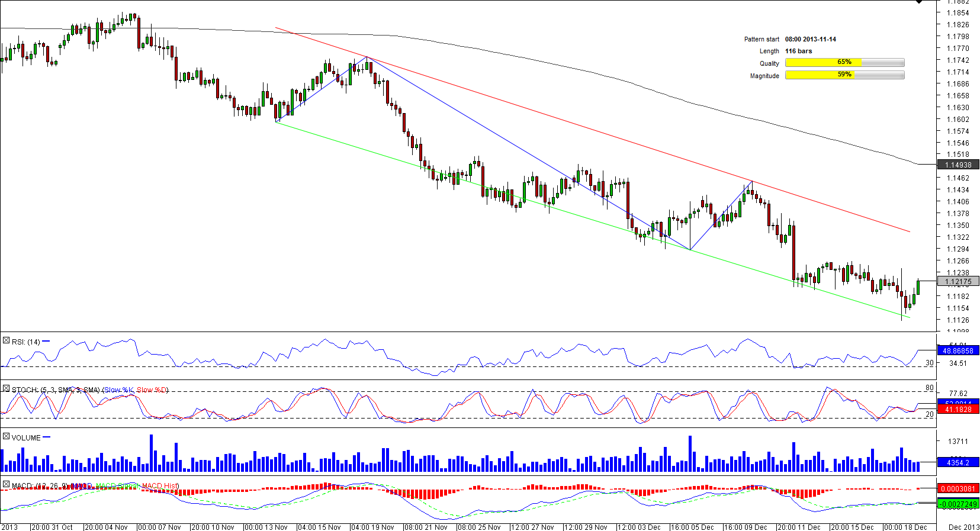Click the red stochastic value 41.1828
Screen dimensions: 980x531
click(x=957, y=410)
